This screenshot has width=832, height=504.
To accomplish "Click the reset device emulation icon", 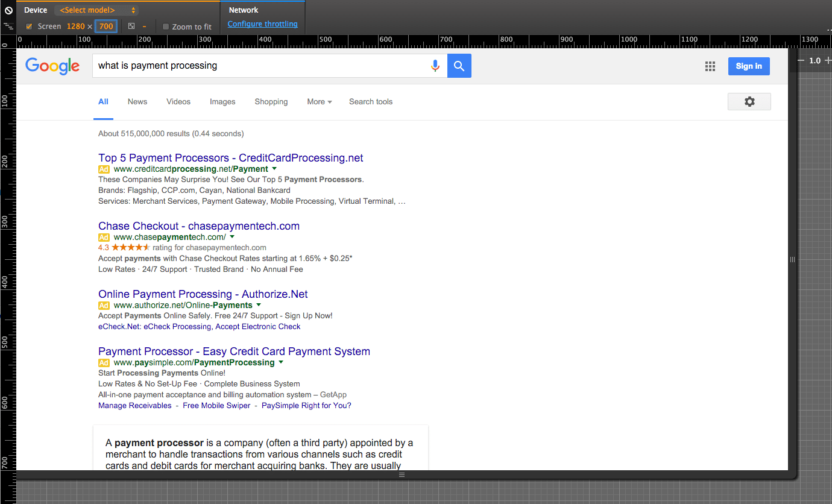I will click(8, 10).
